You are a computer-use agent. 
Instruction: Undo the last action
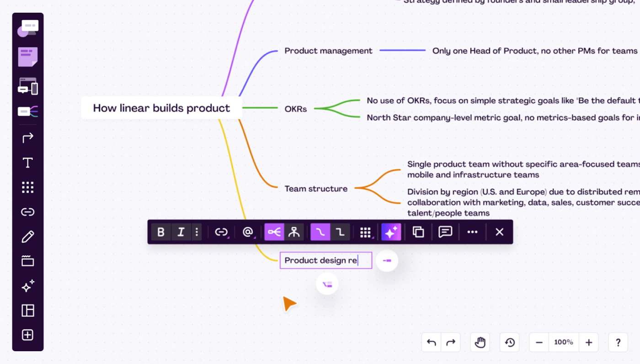pyautogui.click(x=432, y=342)
